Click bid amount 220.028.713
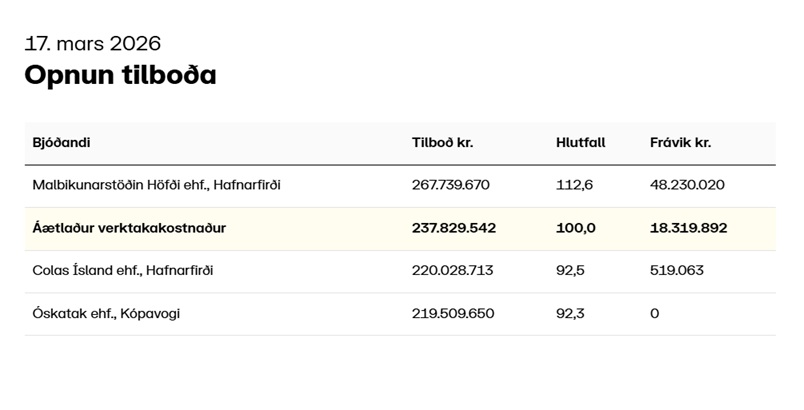The height and width of the screenshot is (410, 804). (453, 270)
